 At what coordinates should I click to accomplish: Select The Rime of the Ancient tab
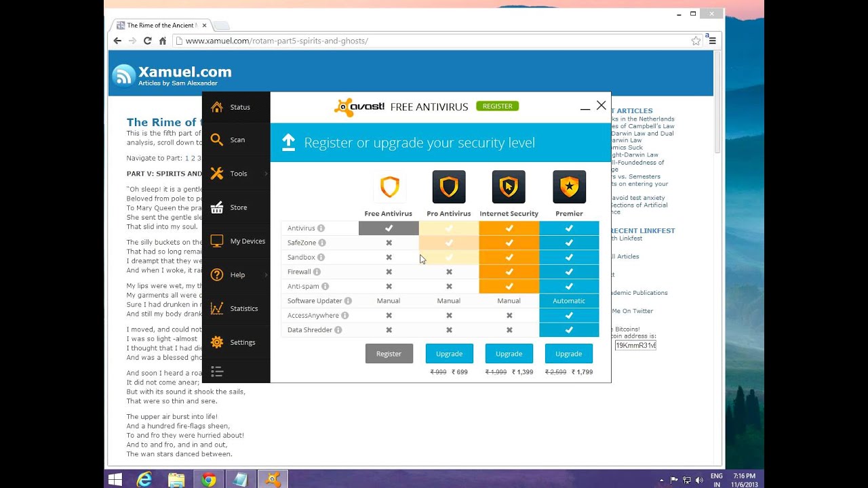pyautogui.click(x=161, y=25)
